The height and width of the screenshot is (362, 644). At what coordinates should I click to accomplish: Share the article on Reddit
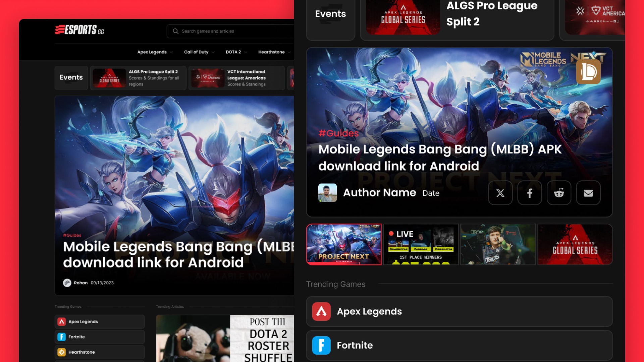point(559,193)
